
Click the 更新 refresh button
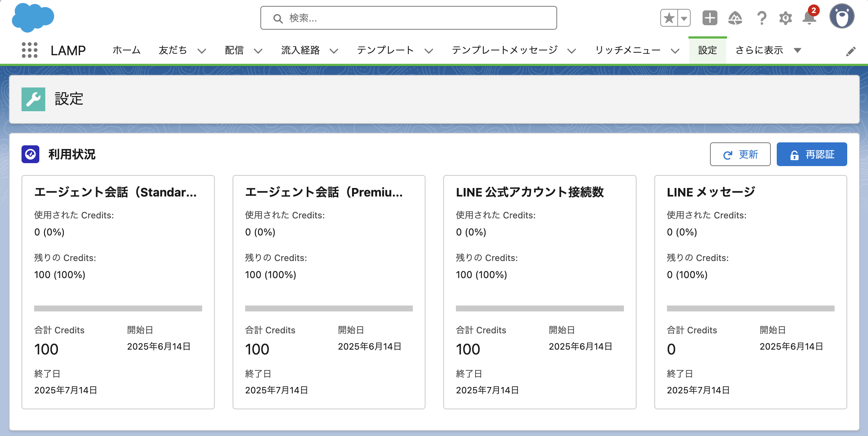point(740,154)
